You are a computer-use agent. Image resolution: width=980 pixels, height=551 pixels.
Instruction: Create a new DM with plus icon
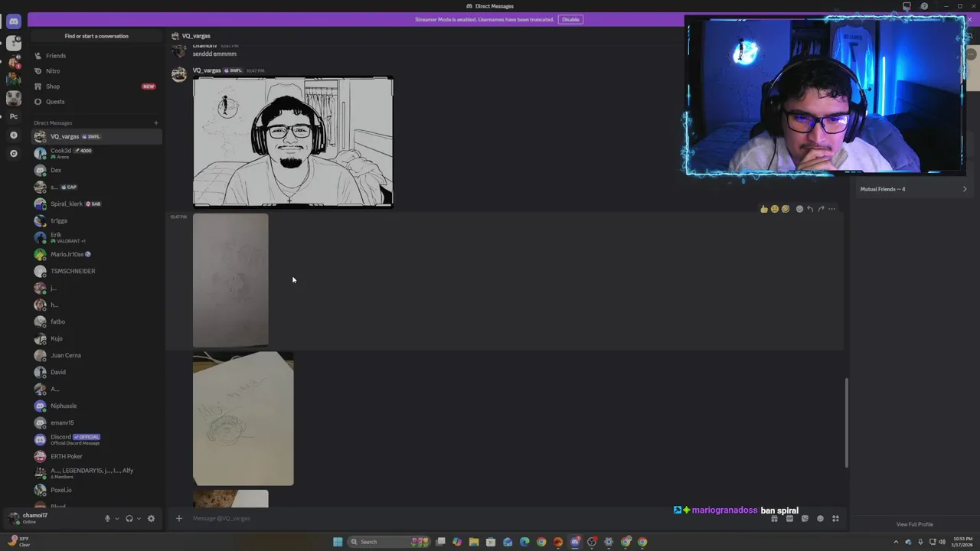[x=156, y=122]
